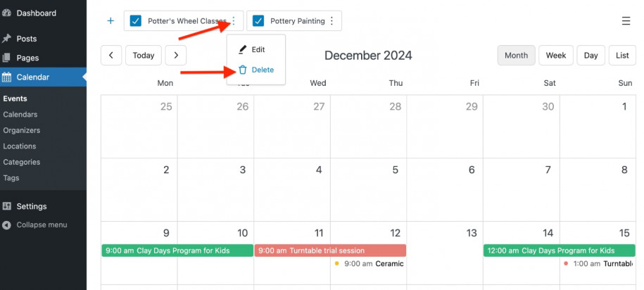The image size is (644, 290).
Task: Open Organizers in the sidebar submenu
Action: click(x=22, y=130)
